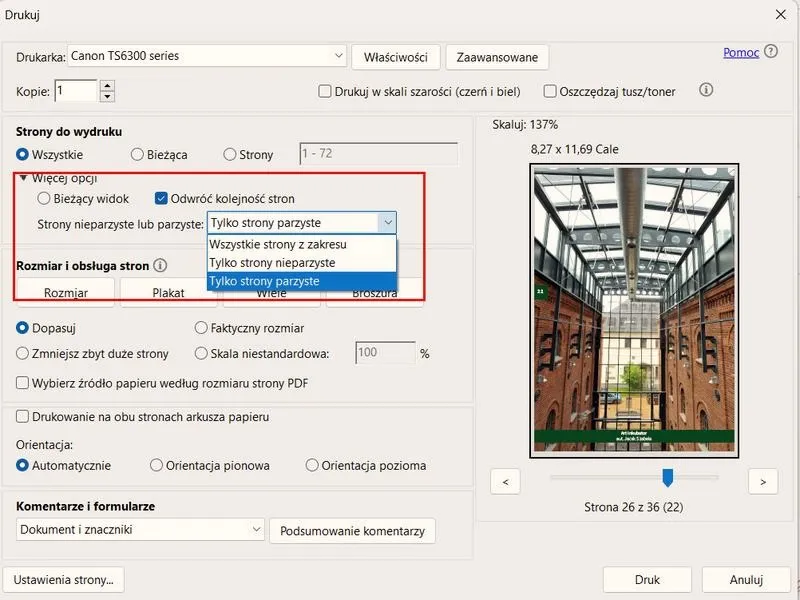Uncheck Odwróć kolejność stron
The height and width of the screenshot is (600, 800).
[161, 198]
